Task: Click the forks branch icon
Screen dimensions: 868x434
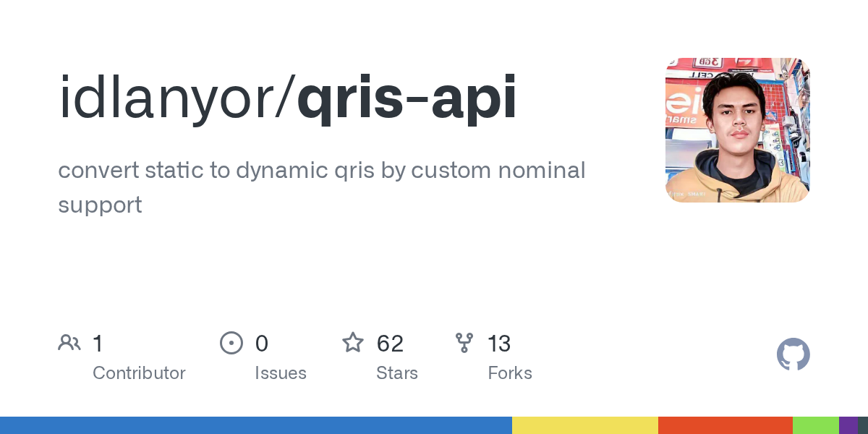Action: (464, 343)
